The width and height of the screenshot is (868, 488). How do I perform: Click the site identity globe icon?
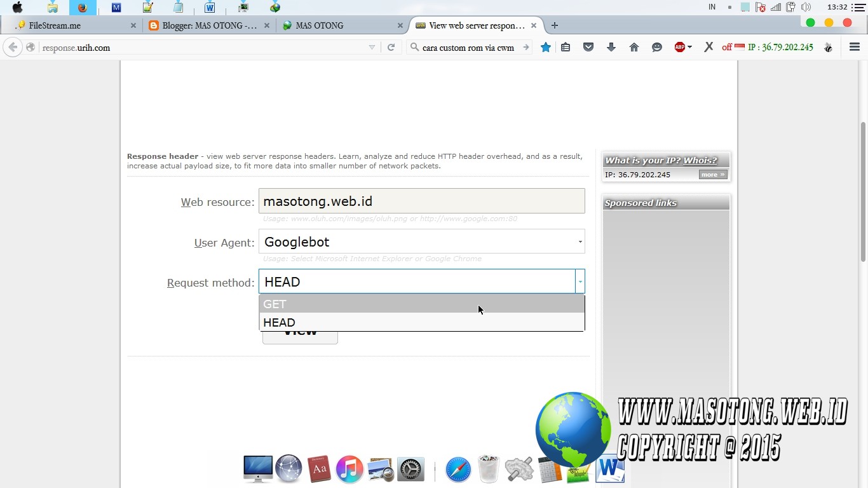[x=31, y=48]
